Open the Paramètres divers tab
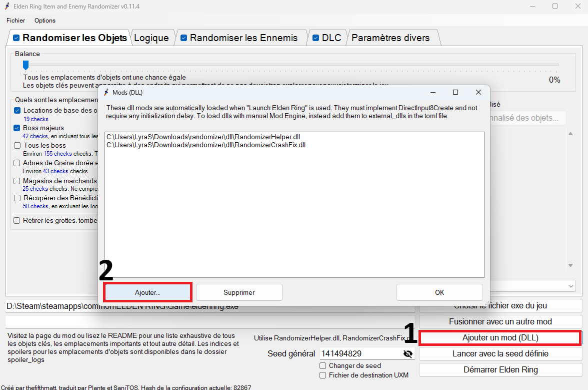This screenshot has height=390, width=588. point(390,38)
